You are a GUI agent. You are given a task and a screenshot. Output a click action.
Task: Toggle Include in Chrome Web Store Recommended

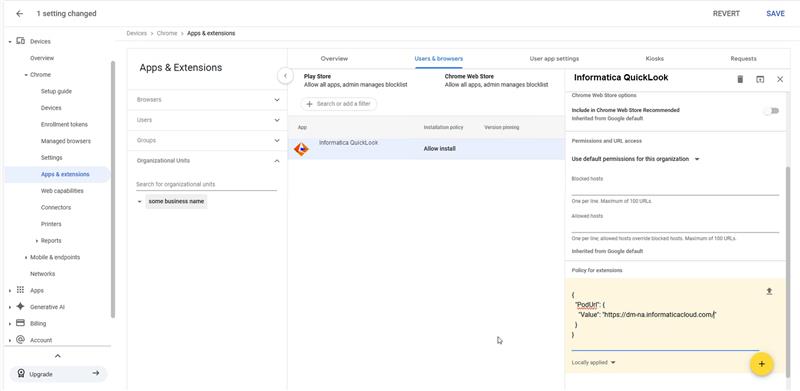771,111
